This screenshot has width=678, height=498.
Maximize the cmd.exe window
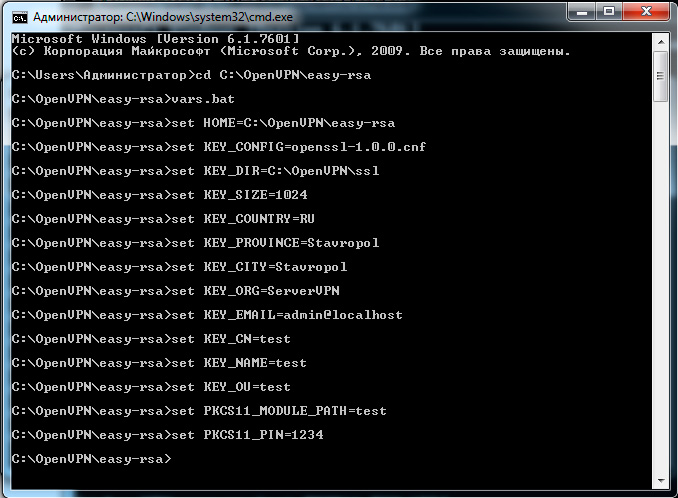coord(609,12)
